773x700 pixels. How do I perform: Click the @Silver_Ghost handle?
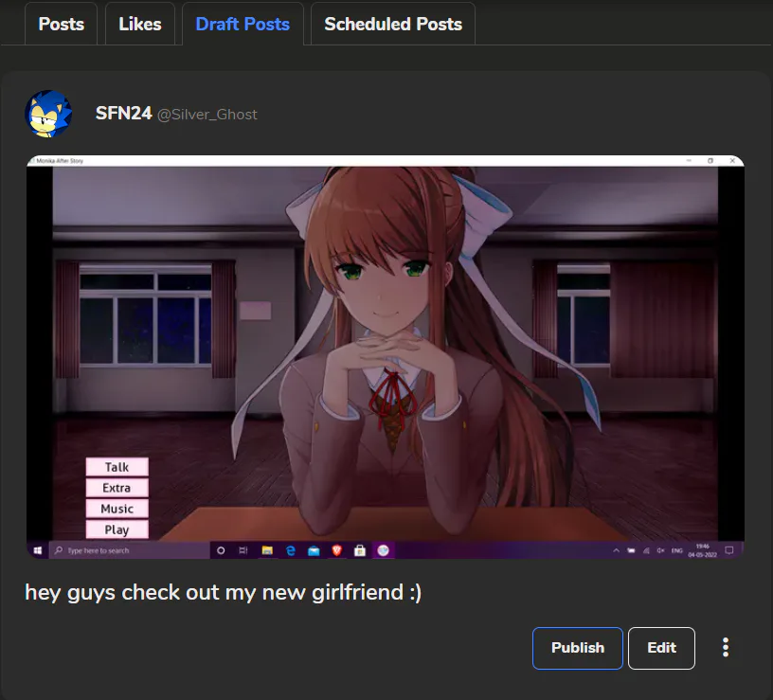coord(207,115)
